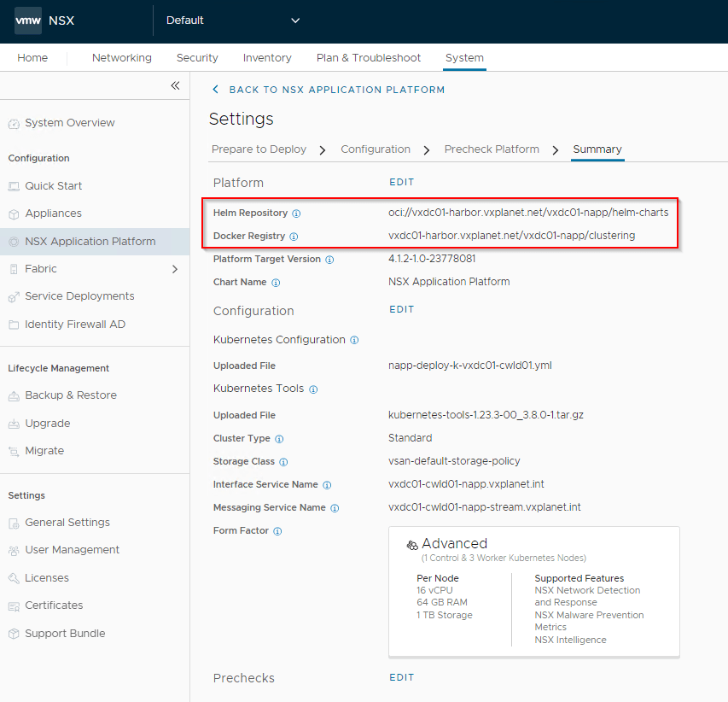Show info tooltip for Helm Repository
The width and height of the screenshot is (728, 702).
[x=296, y=214]
